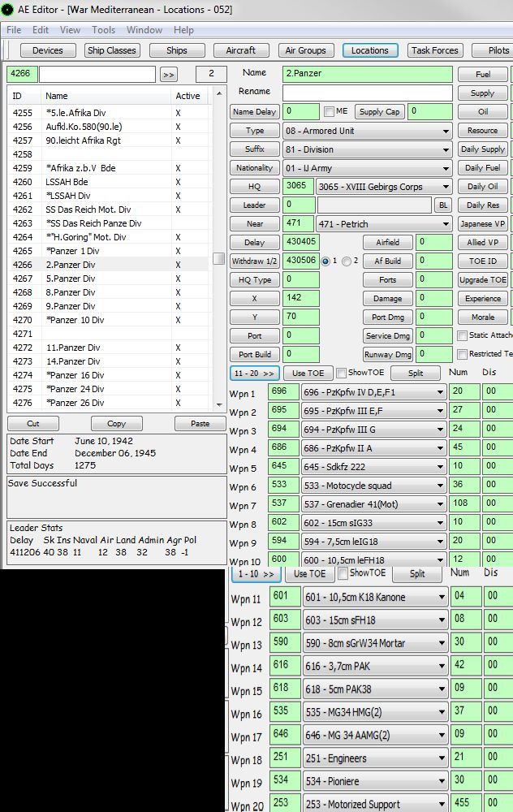
Task: Switch to the Task Forces section
Action: (435, 50)
